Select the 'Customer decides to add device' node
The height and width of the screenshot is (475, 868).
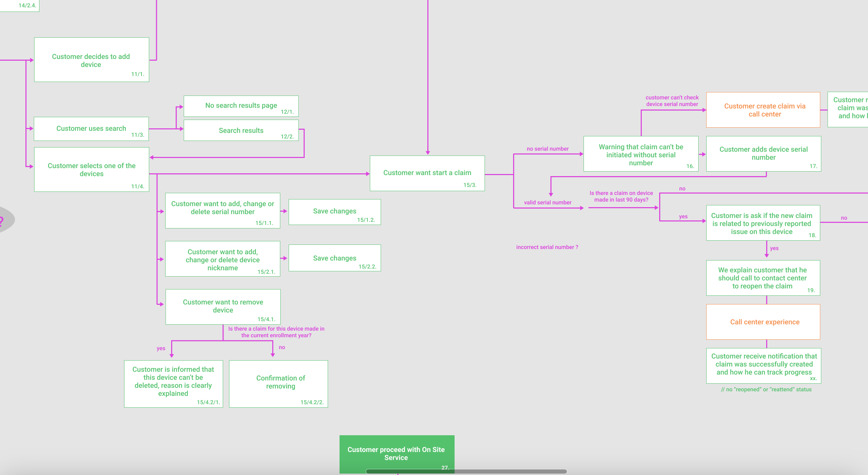pyautogui.click(x=91, y=60)
